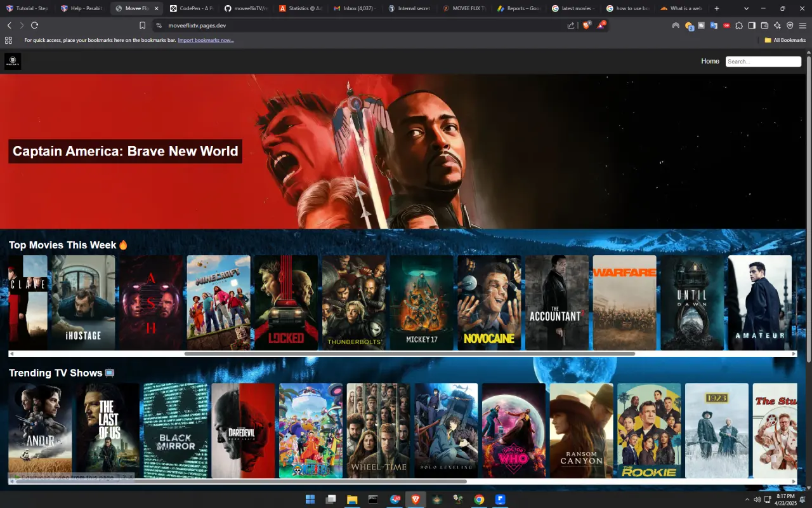Image resolution: width=812 pixels, height=508 pixels.
Task: Click Import bookmarks now link
Action: point(206,40)
